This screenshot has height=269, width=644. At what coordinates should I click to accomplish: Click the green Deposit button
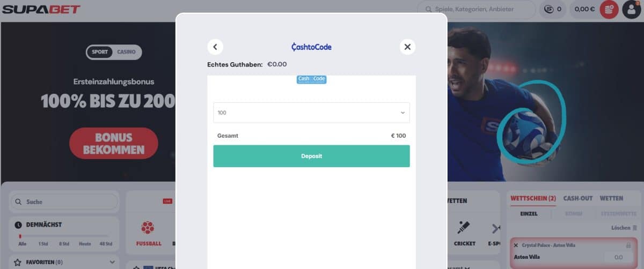click(311, 156)
